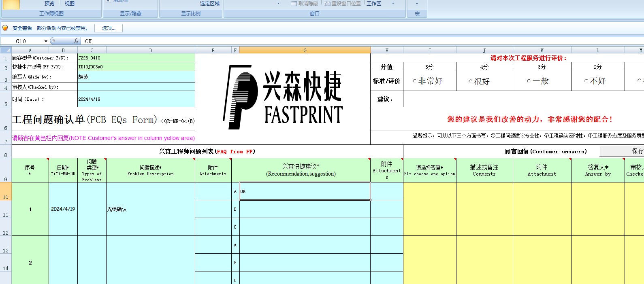Click the 描述或备注 Comments header cell

(484, 170)
